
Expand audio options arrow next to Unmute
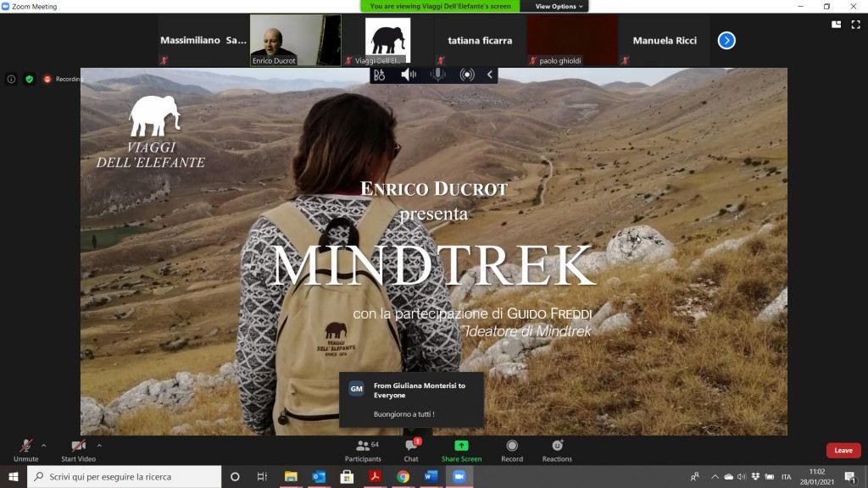[x=44, y=445]
